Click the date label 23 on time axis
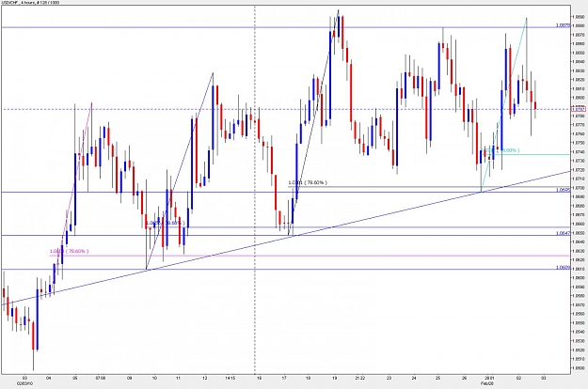588x389 pixels. [389, 378]
